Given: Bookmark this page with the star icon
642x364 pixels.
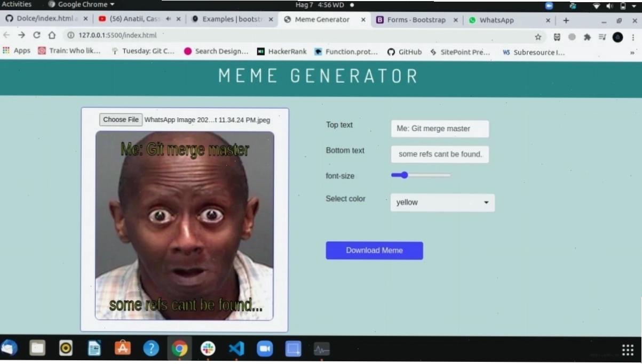Looking at the screenshot, I should coord(538,37).
